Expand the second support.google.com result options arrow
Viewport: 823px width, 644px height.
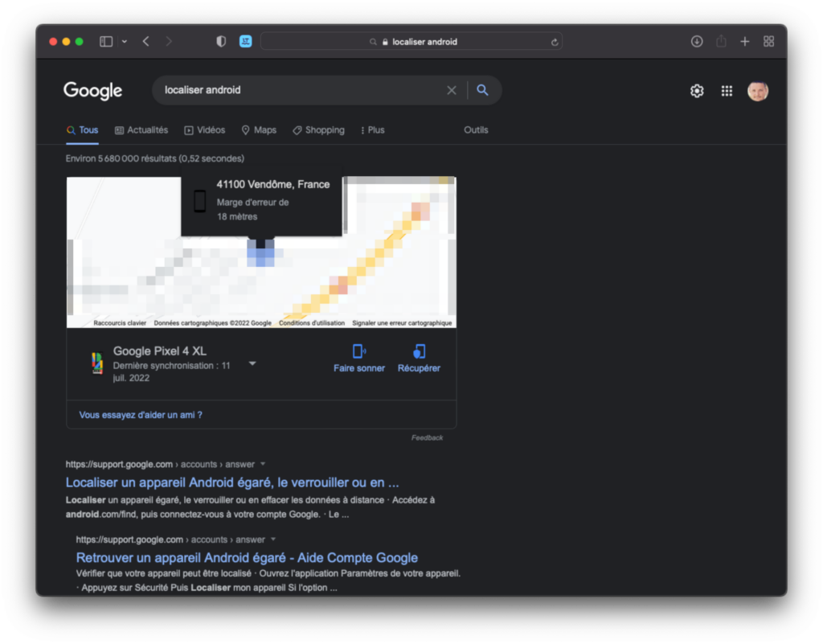point(273,539)
